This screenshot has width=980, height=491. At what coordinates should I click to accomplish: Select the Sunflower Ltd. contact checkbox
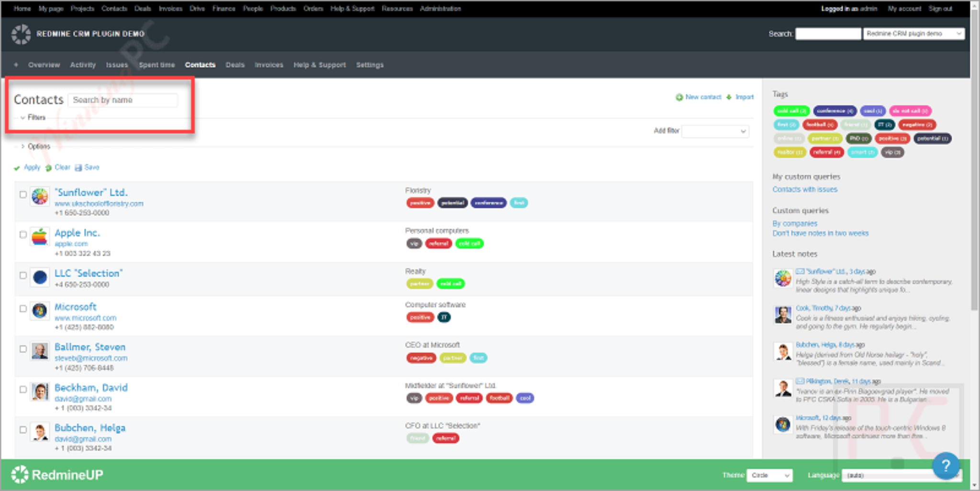[x=23, y=195]
